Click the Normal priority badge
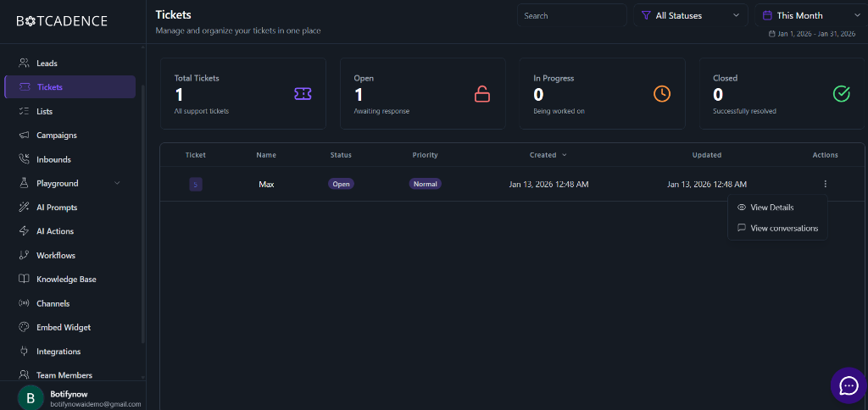The height and width of the screenshot is (410, 868). [x=426, y=184]
